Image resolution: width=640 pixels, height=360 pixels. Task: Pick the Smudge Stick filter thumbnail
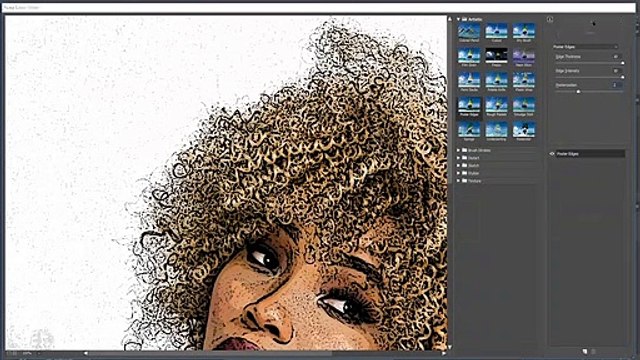(524, 105)
